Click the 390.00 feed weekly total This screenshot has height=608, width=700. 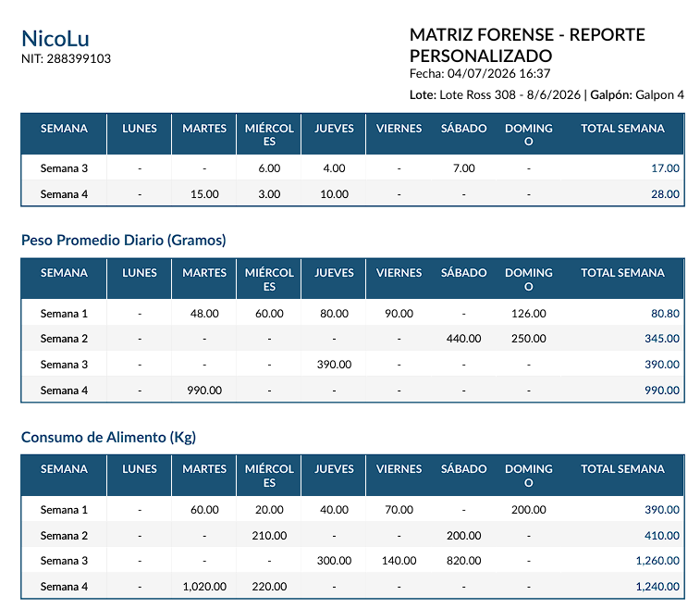[x=662, y=510]
